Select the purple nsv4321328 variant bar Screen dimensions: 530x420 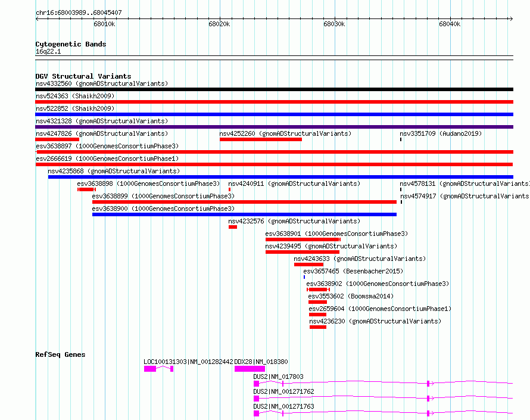point(274,127)
